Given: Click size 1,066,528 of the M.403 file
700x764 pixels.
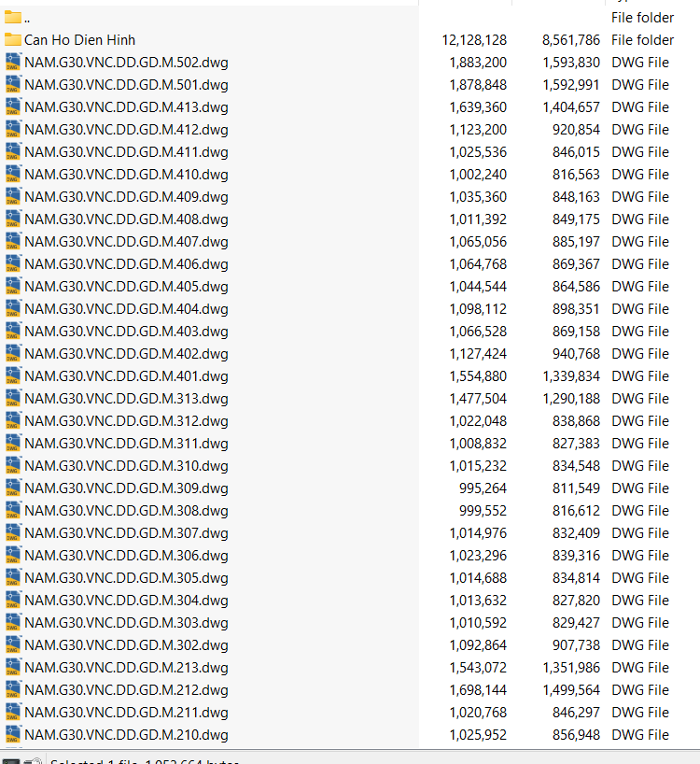Looking at the screenshot, I should (478, 332).
